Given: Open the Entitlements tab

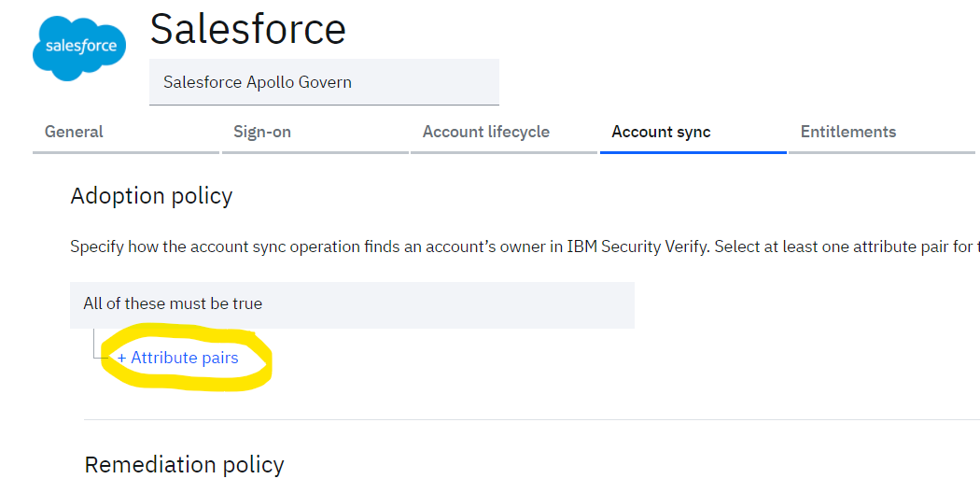Looking at the screenshot, I should click(847, 132).
